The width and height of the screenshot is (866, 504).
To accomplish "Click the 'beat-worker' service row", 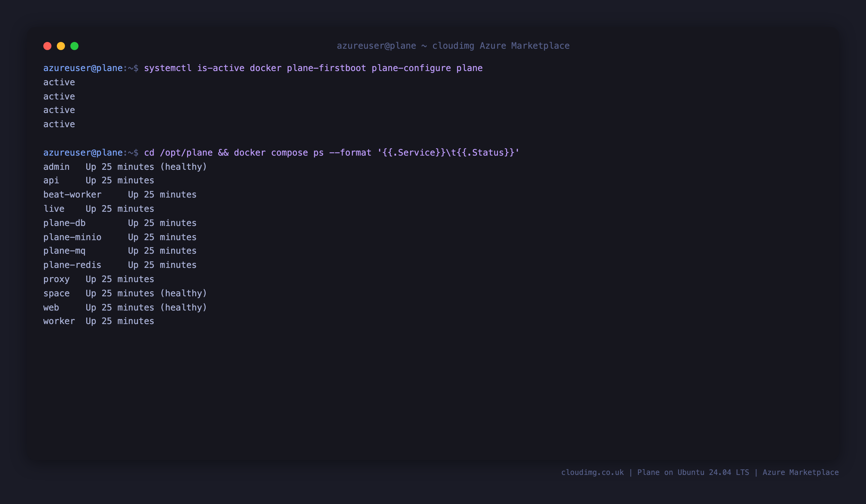I will 120,194.
